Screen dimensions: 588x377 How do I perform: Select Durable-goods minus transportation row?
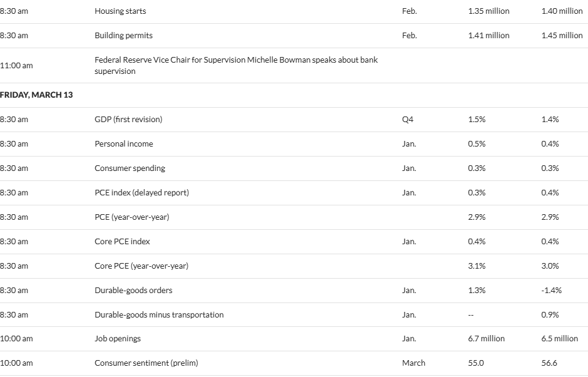click(x=159, y=315)
